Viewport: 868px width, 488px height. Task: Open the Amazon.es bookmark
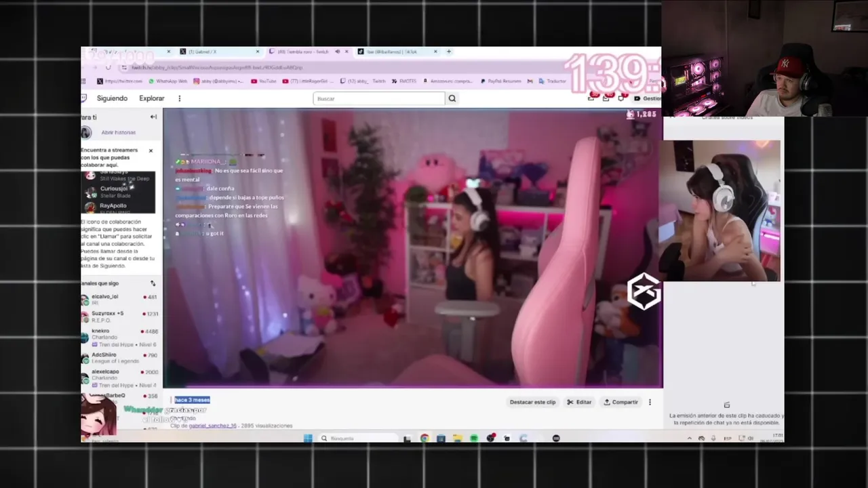tap(449, 81)
